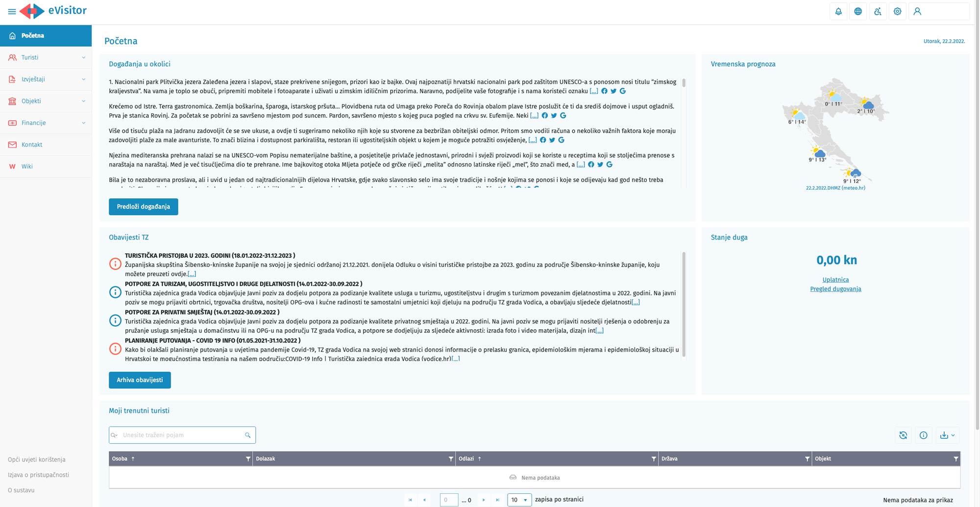Open the accessibility wheelchair icon

coord(878,11)
